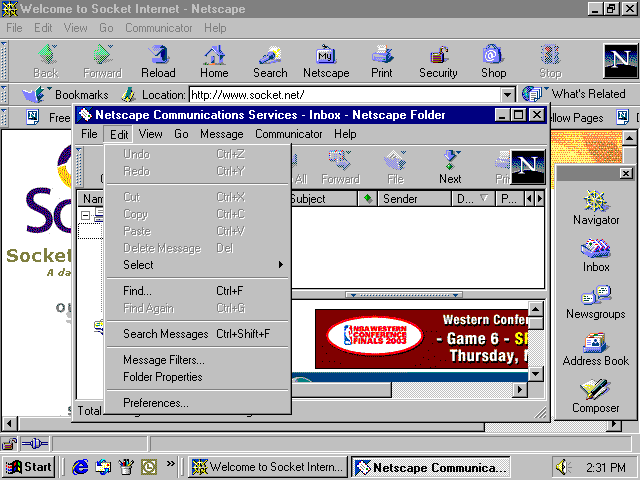The height and width of the screenshot is (480, 640).
Task: Click the P... priority column header
Action: (x=509, y=199)
